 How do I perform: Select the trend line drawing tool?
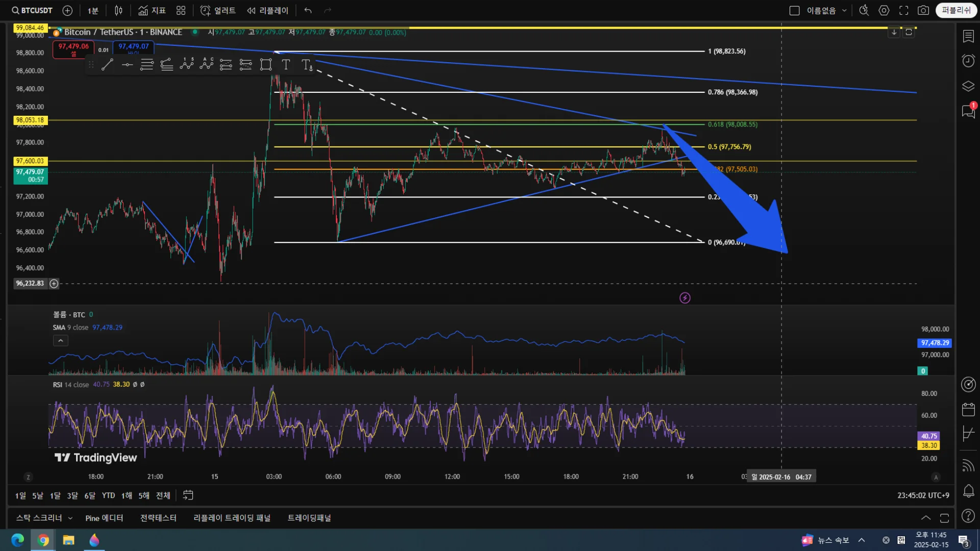click(107, 65)
